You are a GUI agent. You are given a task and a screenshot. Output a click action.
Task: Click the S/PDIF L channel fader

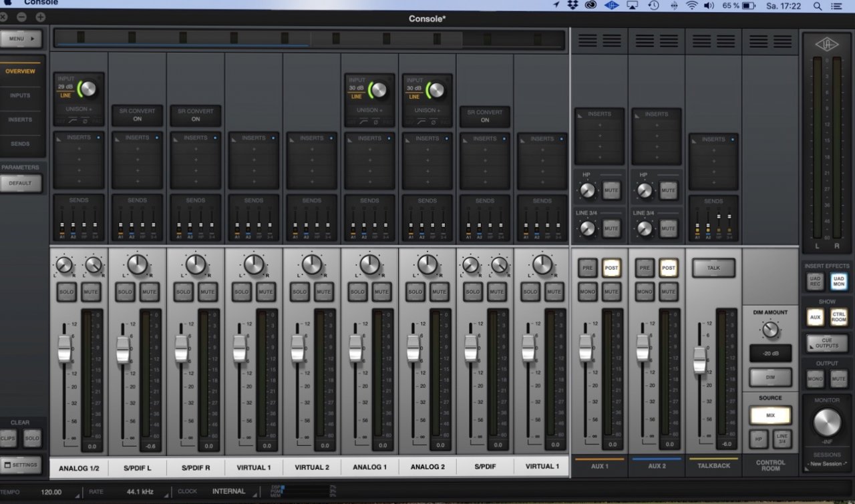coord(123,349)
